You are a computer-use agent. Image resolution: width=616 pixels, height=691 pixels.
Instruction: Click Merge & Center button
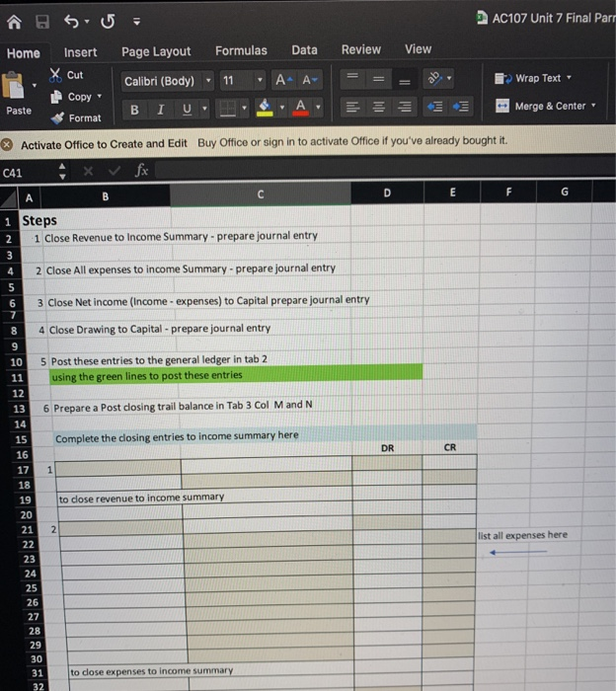[541, 107]
